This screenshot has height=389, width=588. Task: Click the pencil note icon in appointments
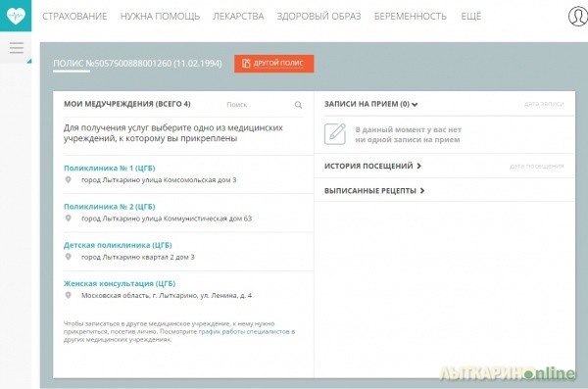pyautogui.click(x=334, y=134)
